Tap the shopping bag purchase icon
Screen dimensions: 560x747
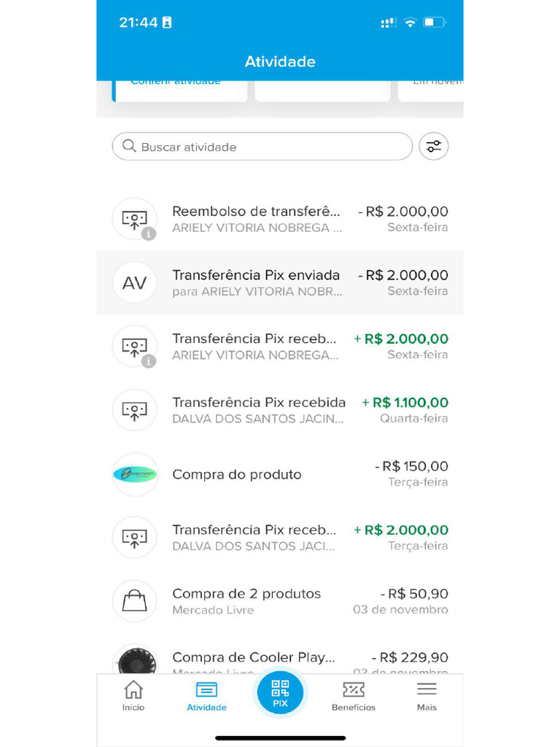pyautogui.click(x=135, y=601)
